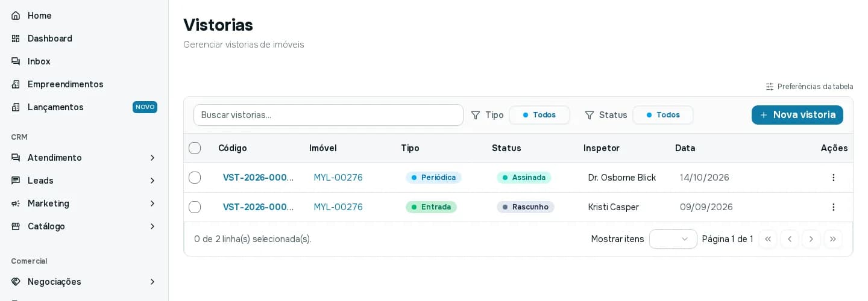Click the Catálogo icon in sidebar
The width and height of the screenshot is (868, 301).
(x=16, y=226)
